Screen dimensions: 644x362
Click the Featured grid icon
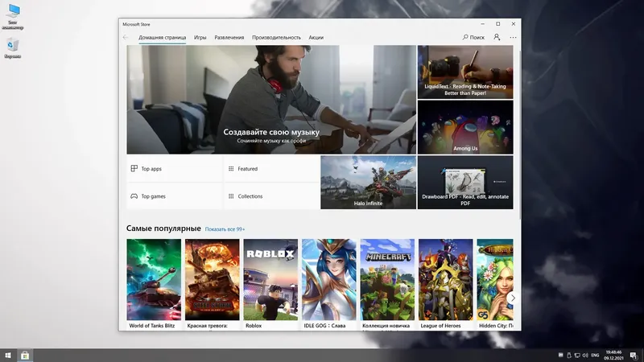coord(231,169)
